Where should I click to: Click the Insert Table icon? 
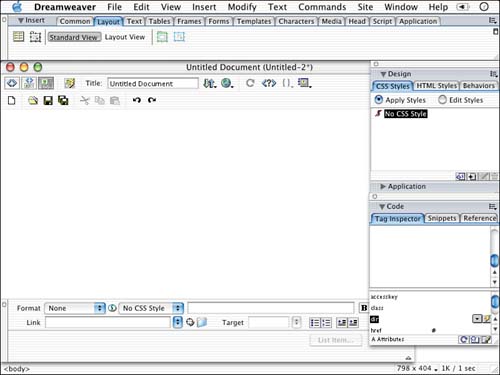[x=18, y=37]
